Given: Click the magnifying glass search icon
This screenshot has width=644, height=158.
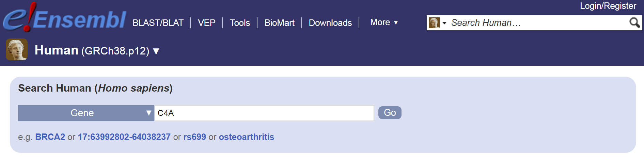Looking at the screenshot, I should pos(634,23).
